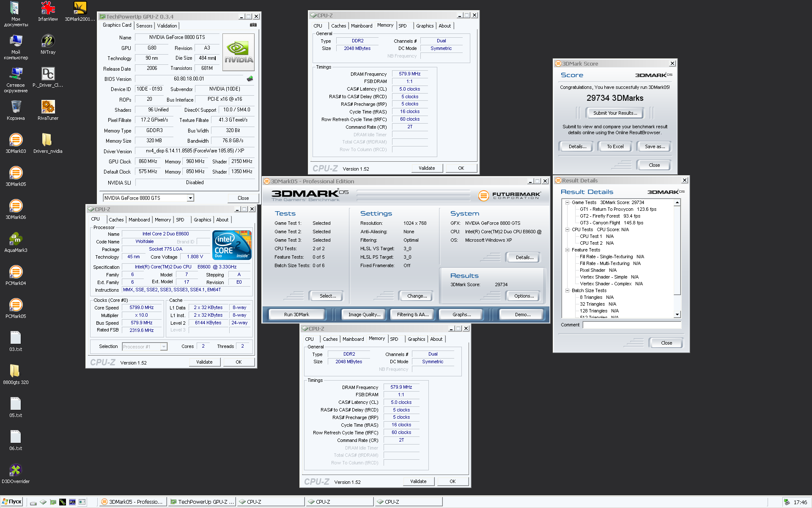Select GT2 - Firefly Forest tree row
This screenshot has height=508, width=812.
(x=610, y=216)
